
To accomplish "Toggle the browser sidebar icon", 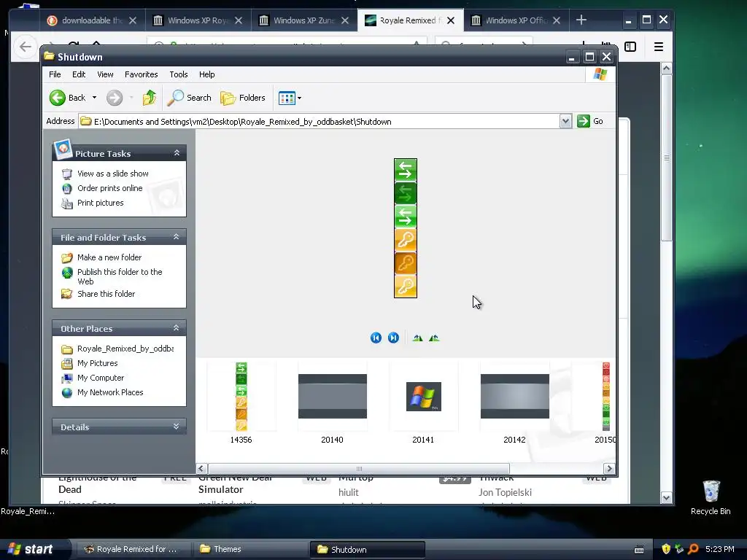I will coord(630,47).
